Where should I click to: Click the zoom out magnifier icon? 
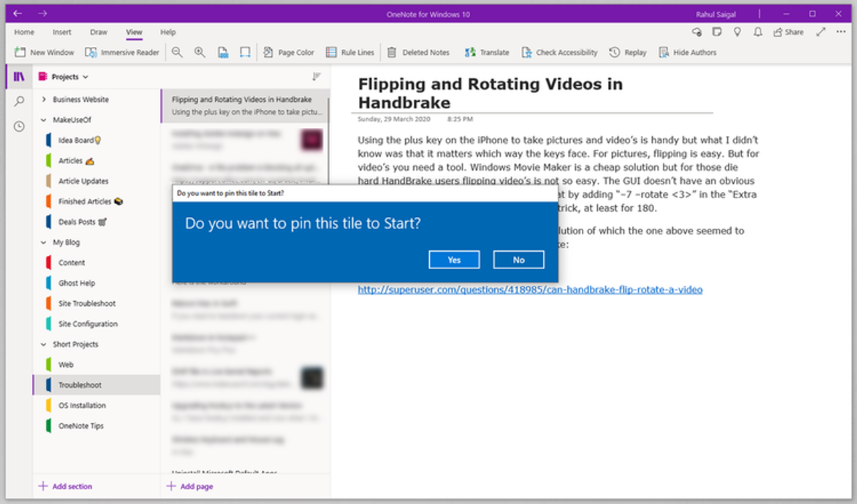[177, 52]
